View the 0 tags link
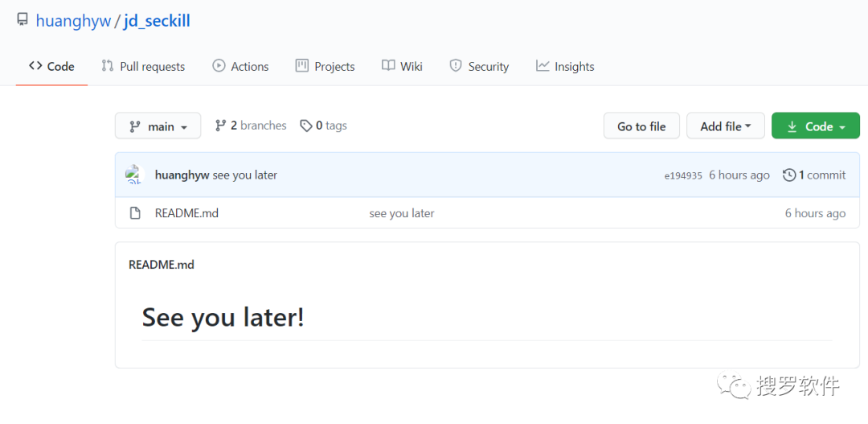Image resolution: width=868 pixels, height=424 pixels. coord(323,126)
